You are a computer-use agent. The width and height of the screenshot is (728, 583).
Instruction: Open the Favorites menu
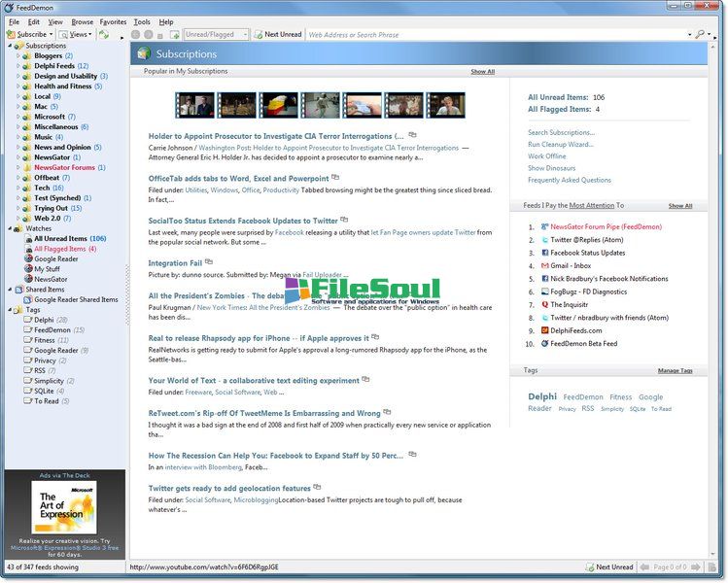click(x=113, y=21)
